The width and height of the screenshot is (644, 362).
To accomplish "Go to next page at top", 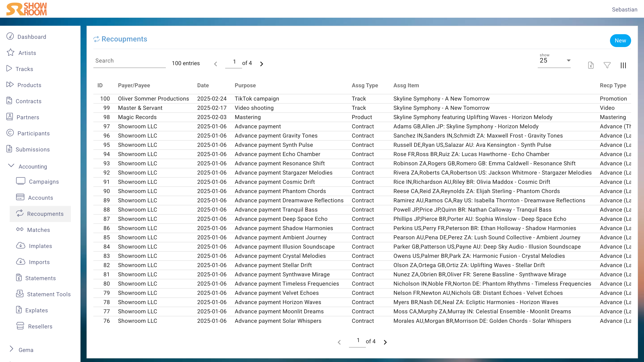I will (261, 64).
